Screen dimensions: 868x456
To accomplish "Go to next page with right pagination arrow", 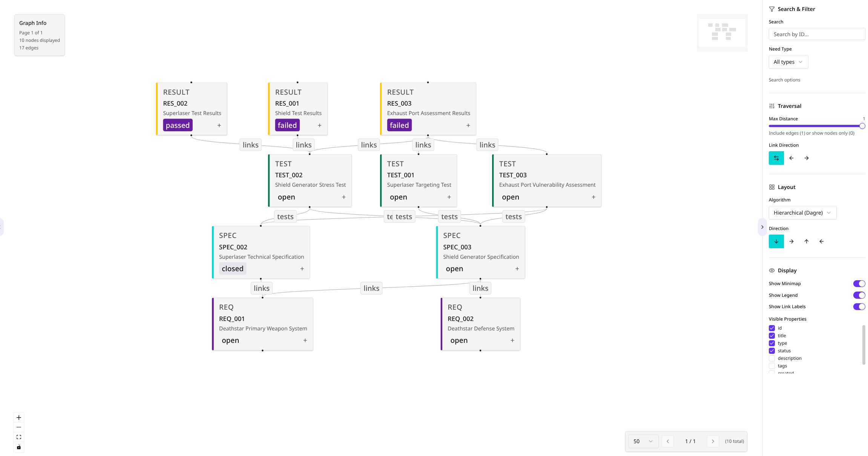I will [x=713, y=441].
